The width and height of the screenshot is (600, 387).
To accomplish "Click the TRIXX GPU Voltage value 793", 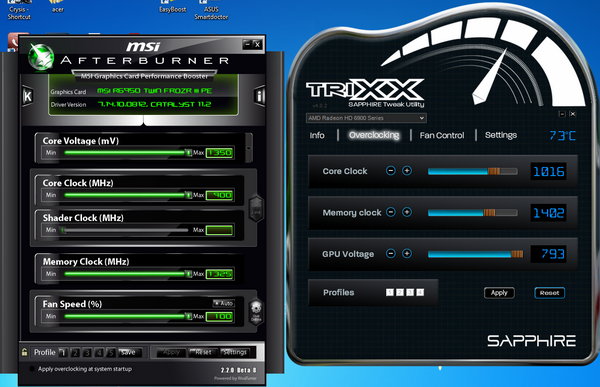I will [x=548, y=254].
